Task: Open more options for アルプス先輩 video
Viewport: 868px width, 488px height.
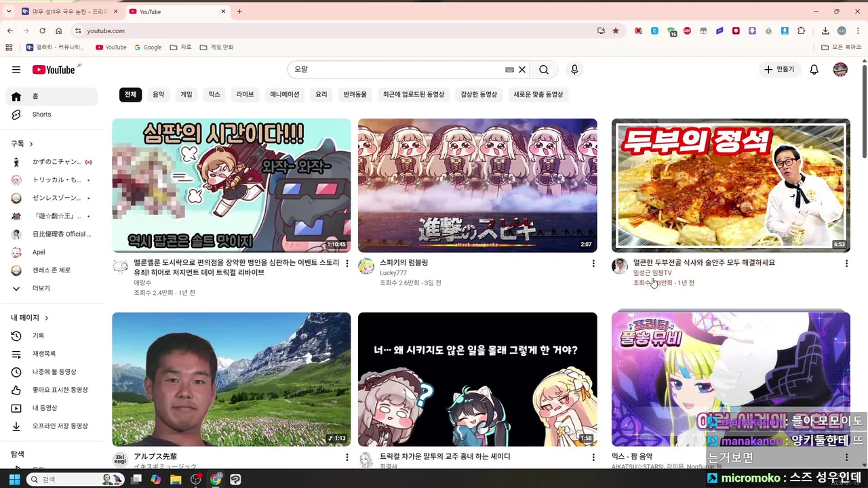Action: point(347,457)
